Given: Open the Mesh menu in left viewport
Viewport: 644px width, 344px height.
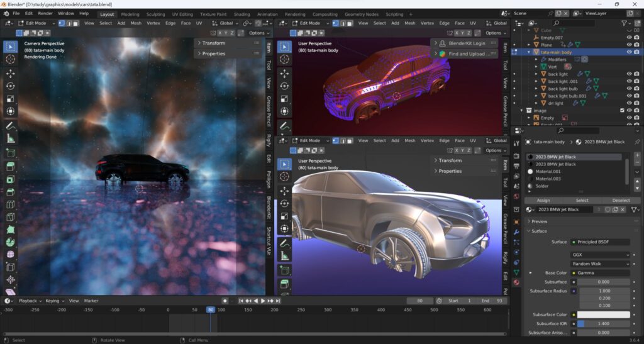Looking at the screenshot, I should coord(136,23).
